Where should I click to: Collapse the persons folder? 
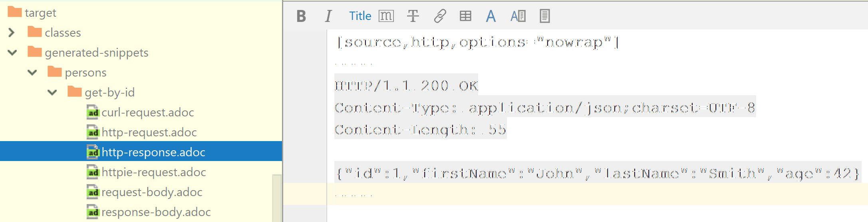[x=32, y=73]
